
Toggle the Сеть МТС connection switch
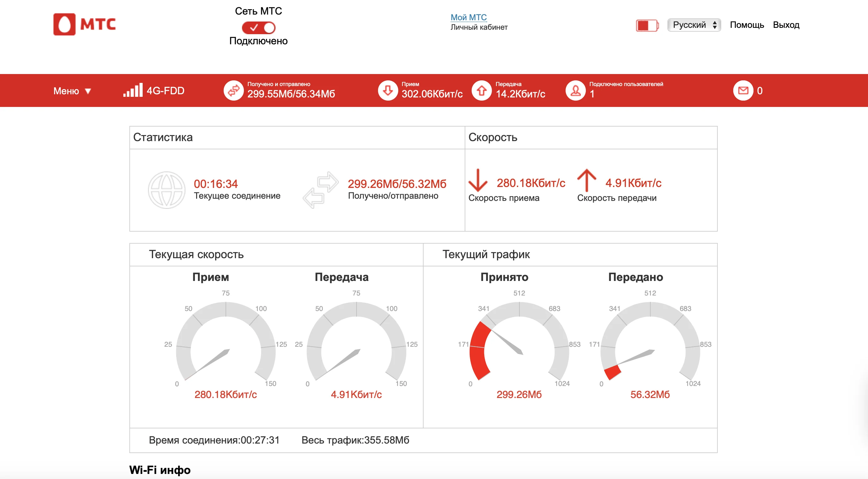coord(258,28)
